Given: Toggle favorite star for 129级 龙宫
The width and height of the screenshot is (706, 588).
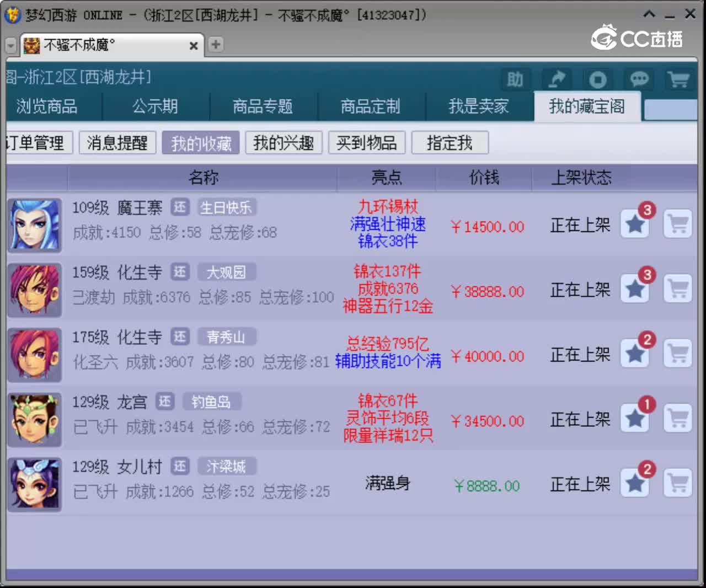Looking at the screenshot, I should click(x=635, y=418).
